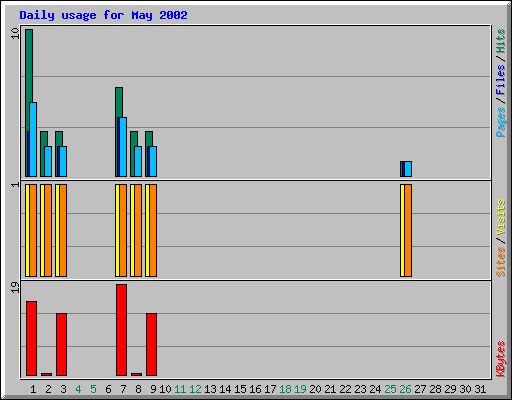Click the green Hits bar for day 3
Screen dimensions: 512x400
click(59, 138)
